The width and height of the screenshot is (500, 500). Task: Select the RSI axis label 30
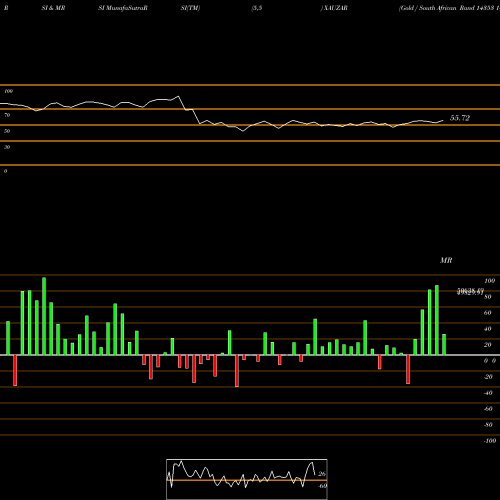pyautogui.click(x=7, y=147)
